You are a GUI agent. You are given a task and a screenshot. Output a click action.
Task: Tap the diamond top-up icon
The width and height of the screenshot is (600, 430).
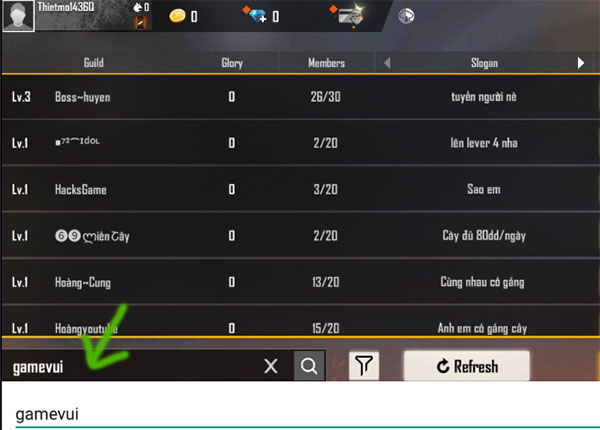(256, 15)
